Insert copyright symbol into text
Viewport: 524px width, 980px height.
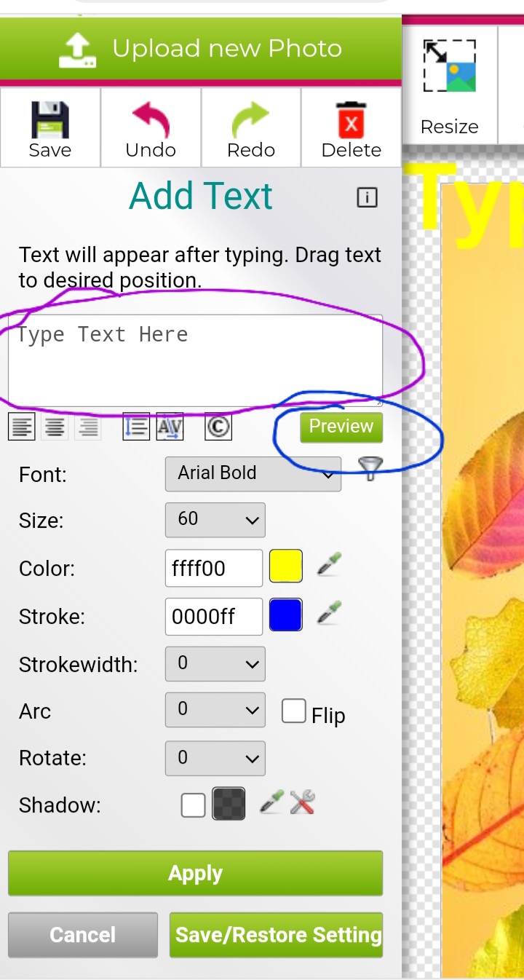(x=218, y=427)
